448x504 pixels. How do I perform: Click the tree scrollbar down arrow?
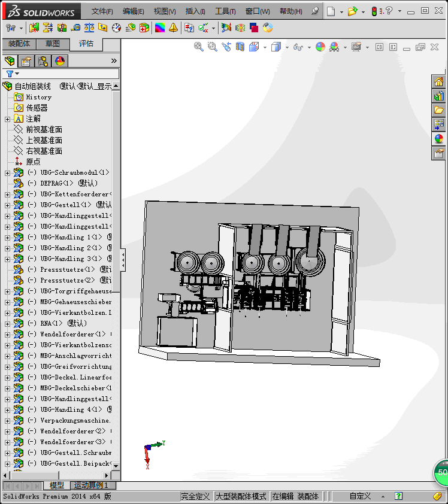(116, 466)
